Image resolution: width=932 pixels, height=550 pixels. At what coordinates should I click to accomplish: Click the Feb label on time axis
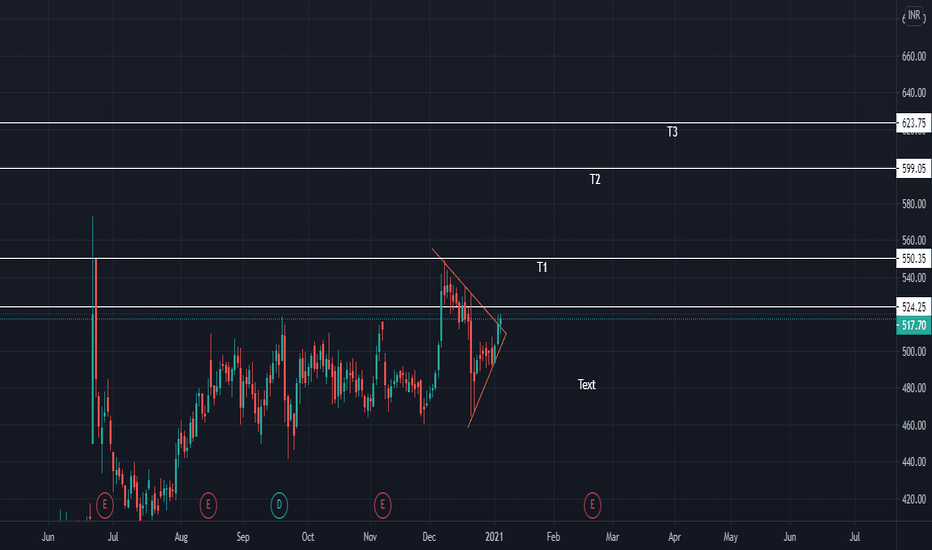click(x=553, y=537)
